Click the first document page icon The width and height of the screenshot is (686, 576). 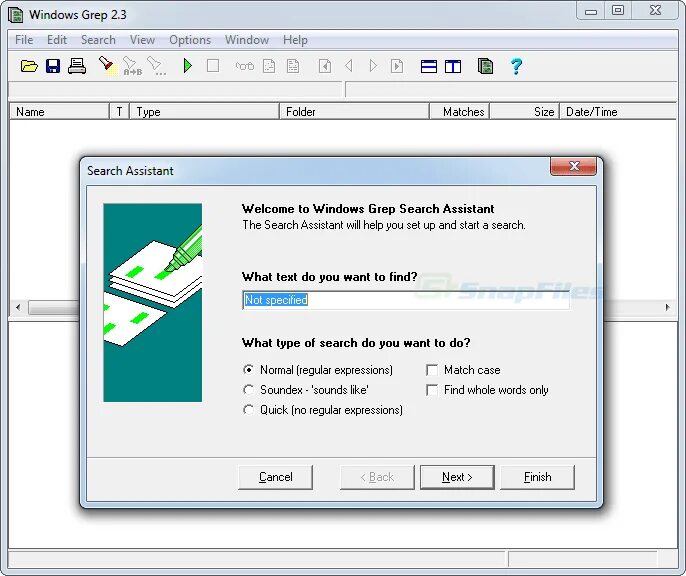[x=269, y=66]
